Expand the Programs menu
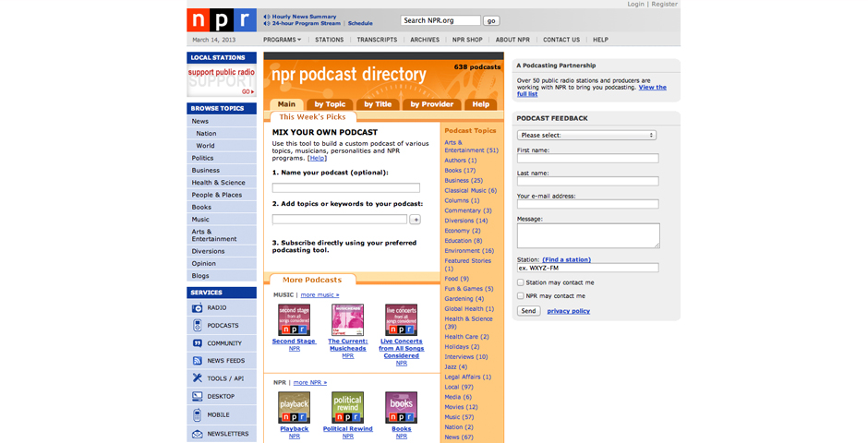The height and width of the screenshot is (443, 868). pyautogui.click(x=283, y=40)
